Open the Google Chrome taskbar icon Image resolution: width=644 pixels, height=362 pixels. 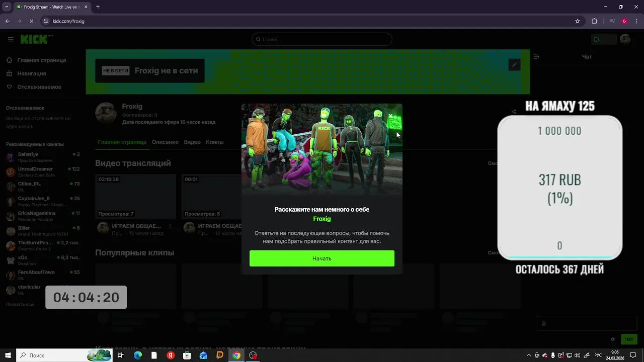point(236,355)
